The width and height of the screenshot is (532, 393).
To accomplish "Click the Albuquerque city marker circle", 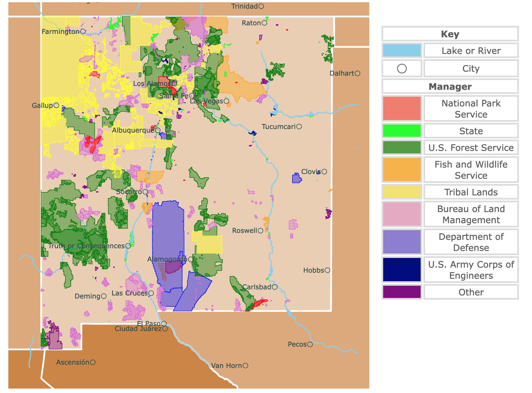I will coord(158,130).
